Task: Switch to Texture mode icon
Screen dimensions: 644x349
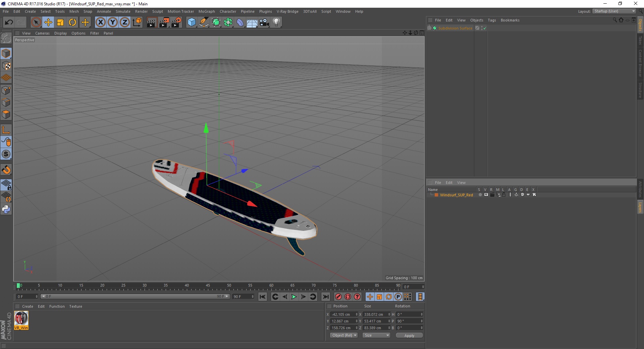Action: pyautogui.click(x=6, y=66)
